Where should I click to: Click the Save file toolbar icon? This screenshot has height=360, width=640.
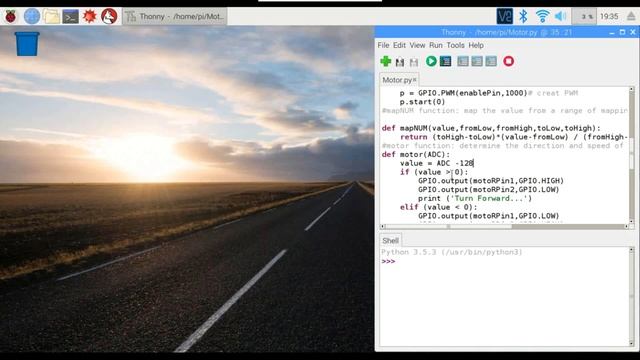(x=414, y=62)
